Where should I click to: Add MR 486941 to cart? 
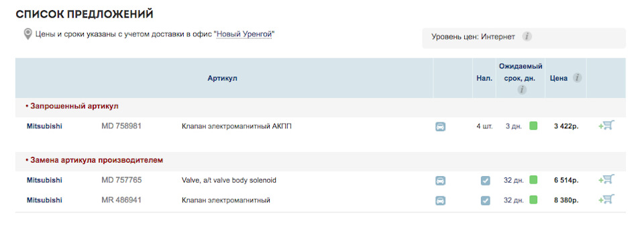pos(606,199)
